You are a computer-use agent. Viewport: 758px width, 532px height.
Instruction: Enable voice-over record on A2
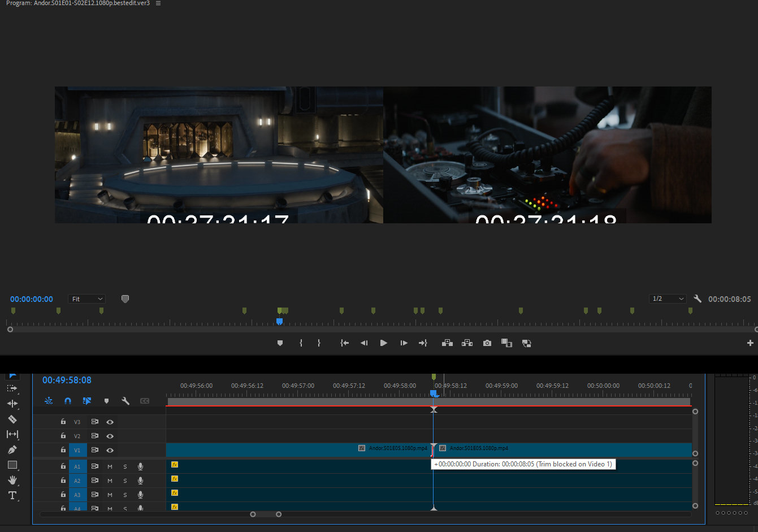tap(140, 481)
